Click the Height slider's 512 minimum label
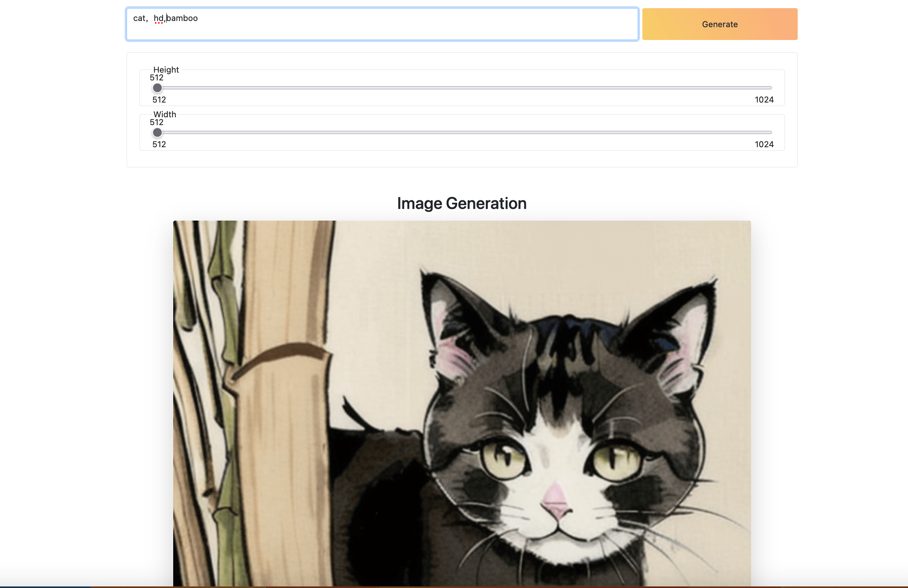Image resolution: width=908 pixels, height=588 pixels. [x=159, y=100]
